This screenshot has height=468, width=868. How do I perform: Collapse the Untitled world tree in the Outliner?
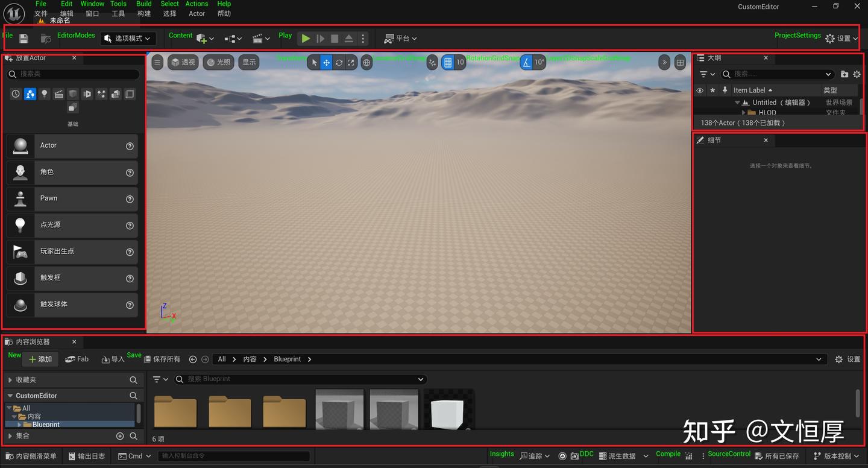click(737, 103)
